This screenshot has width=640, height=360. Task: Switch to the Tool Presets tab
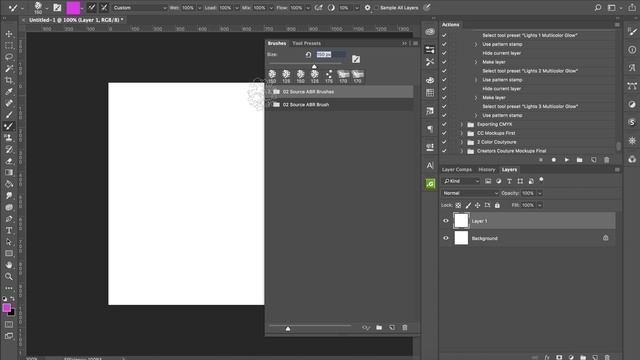click(x=306, y=43)
